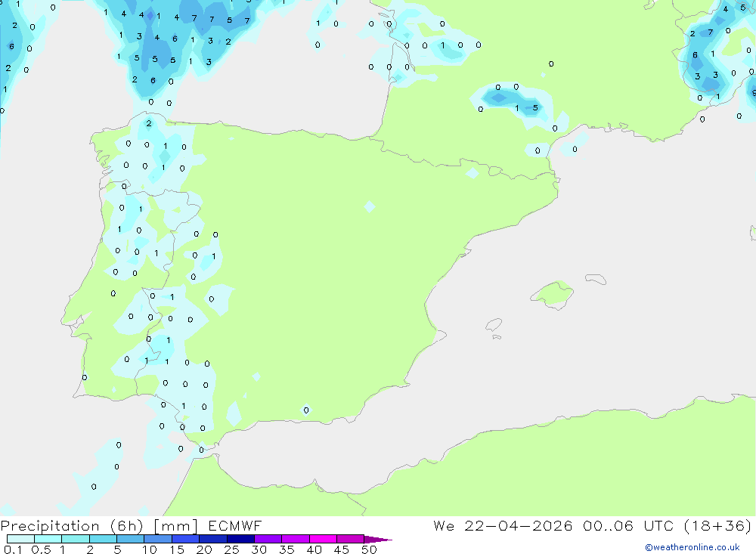Viewport: 756px width, 554px height.
Task: Click the '30' legend scale label
Action: (259, 549)
